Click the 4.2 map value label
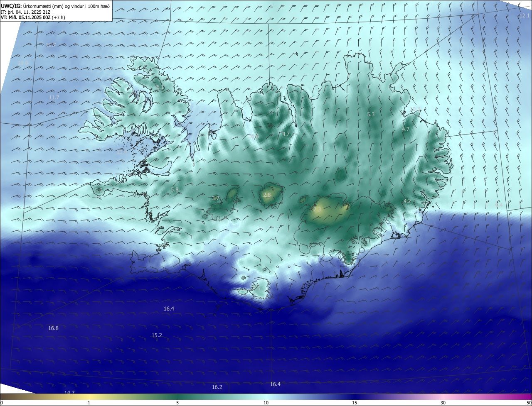The width and height of the screenshot is (532, 406). point(407,201)
